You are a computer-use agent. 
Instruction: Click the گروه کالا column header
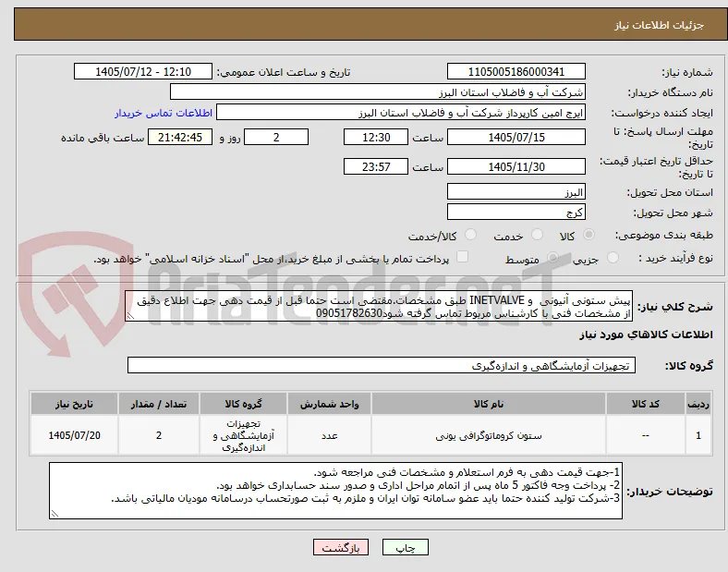click(243, 404)
